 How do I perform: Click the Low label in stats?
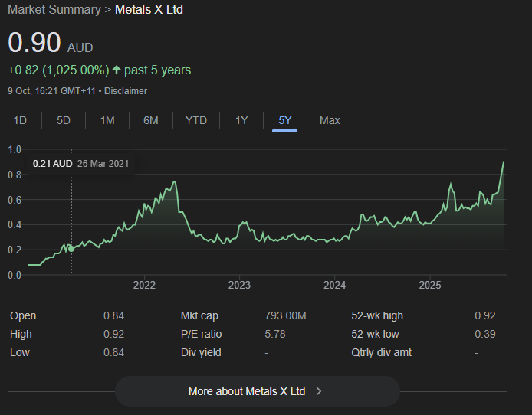20,352
